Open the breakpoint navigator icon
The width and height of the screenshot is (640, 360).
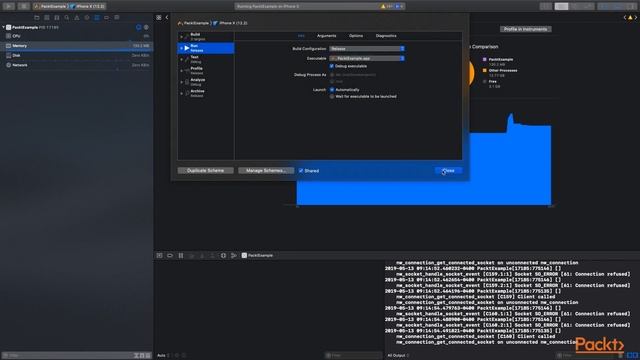[107, 18]
